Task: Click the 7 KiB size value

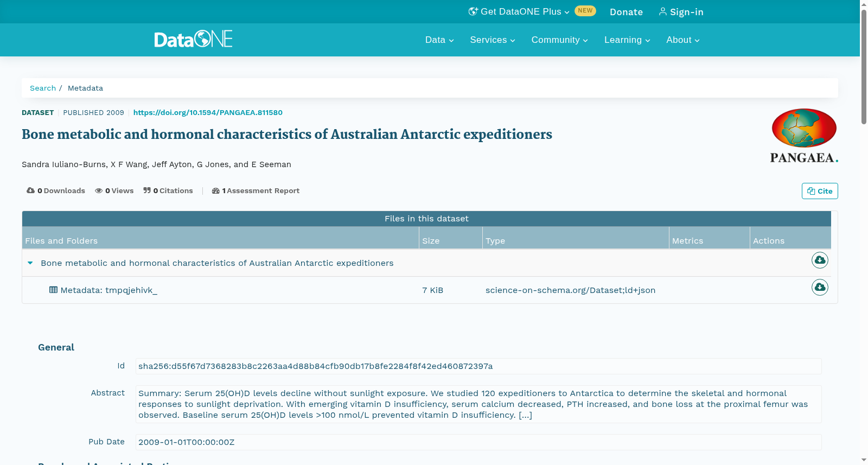Action: tap(432, 290)
